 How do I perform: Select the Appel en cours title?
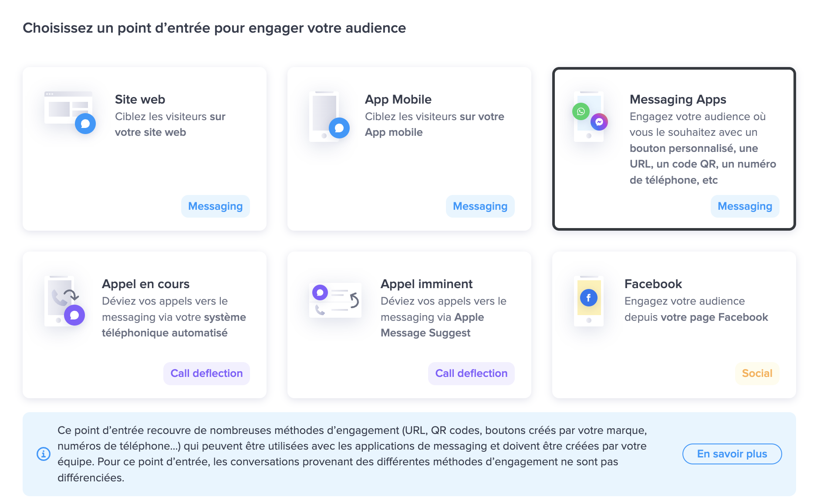(146, 284)
